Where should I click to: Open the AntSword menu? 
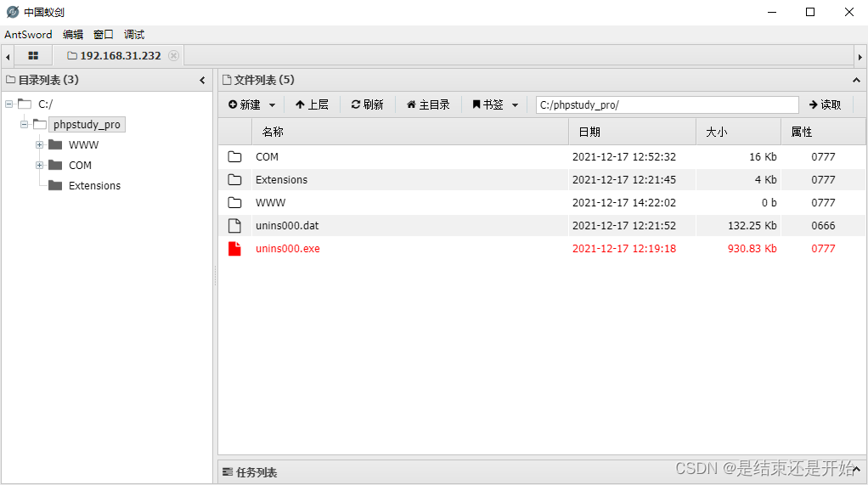coord(28,34)
